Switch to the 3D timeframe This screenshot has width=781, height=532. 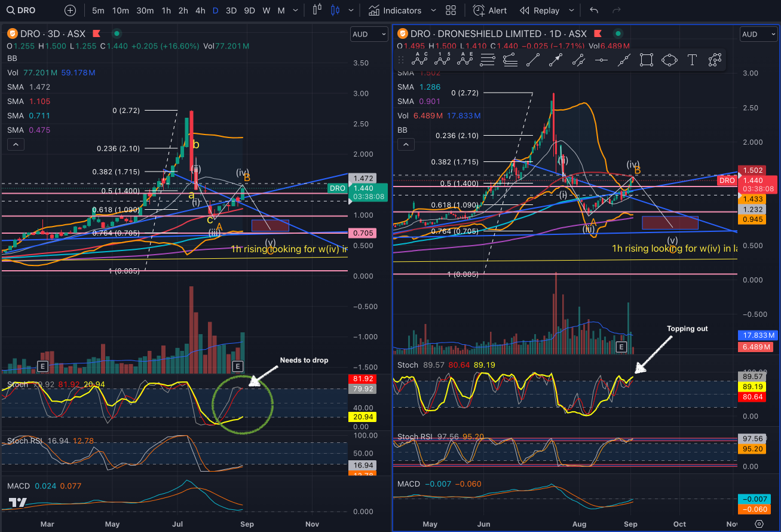click(231, 10)
